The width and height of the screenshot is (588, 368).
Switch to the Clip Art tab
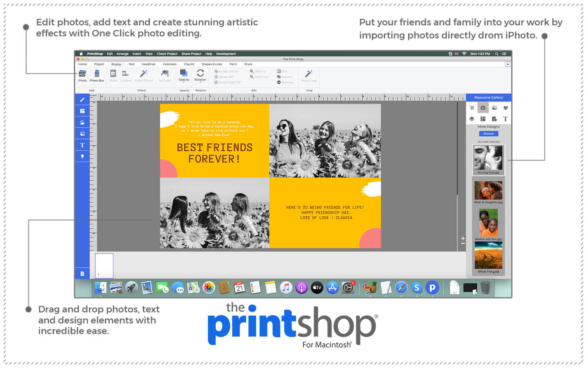[x=189, y=64]
